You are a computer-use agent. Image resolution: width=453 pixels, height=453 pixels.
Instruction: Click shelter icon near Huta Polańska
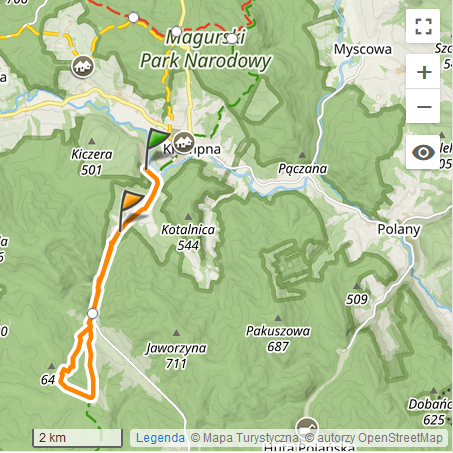(307, 427)
